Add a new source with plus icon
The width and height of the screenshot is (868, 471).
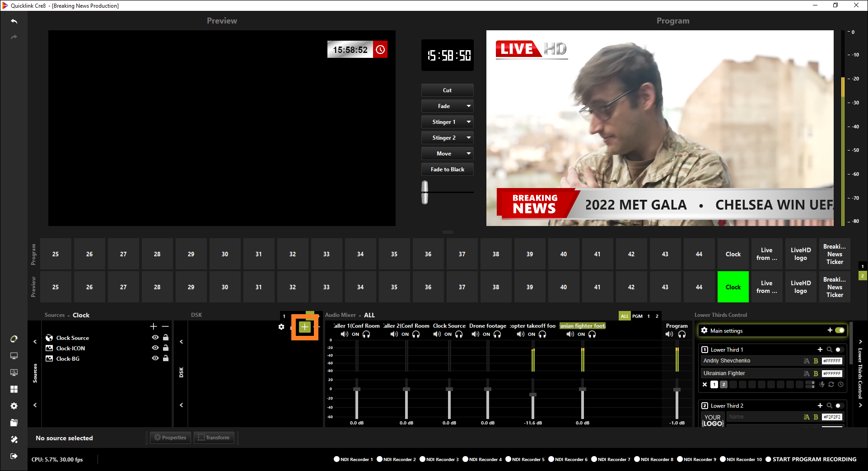pos(154,326)
